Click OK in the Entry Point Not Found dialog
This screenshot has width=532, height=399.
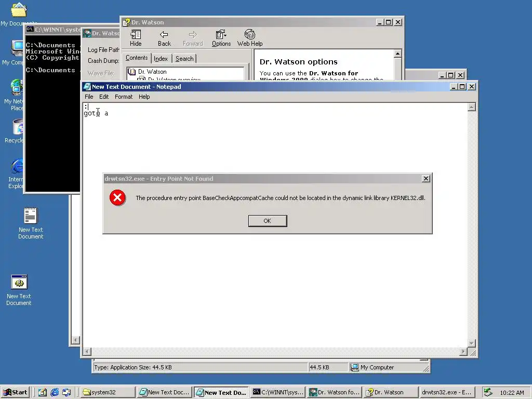pyautogui.click(x=268, y=221)
